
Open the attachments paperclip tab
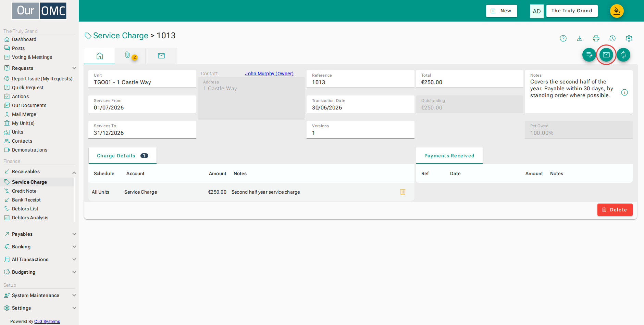click(x=130, y=56)
